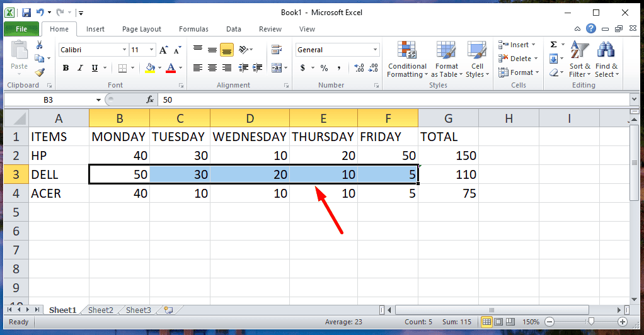
Task: Click the Merge & Center icon
Action: (276, 68)
